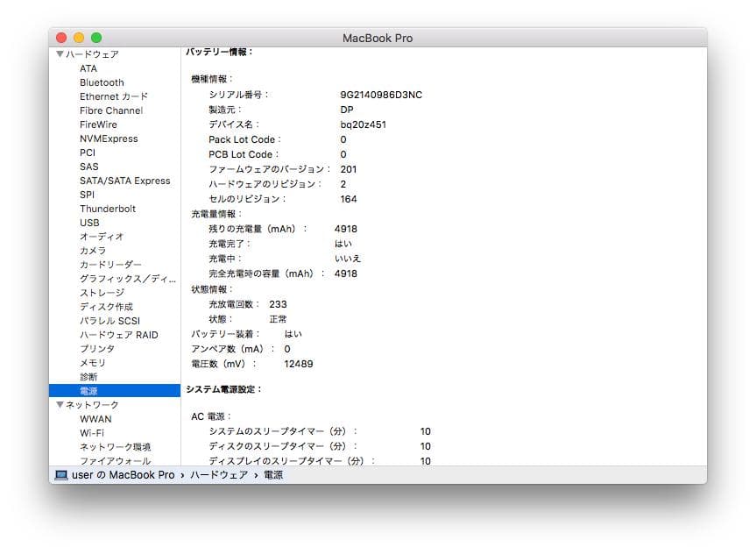Click ハードウェア in the path bar

pos(219,475)
